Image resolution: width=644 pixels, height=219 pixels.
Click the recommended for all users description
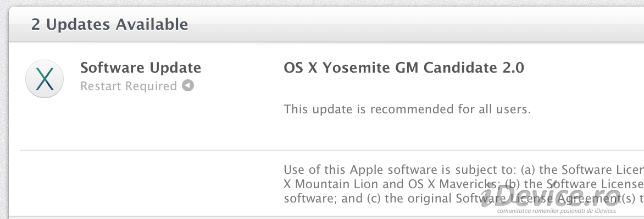407,109
